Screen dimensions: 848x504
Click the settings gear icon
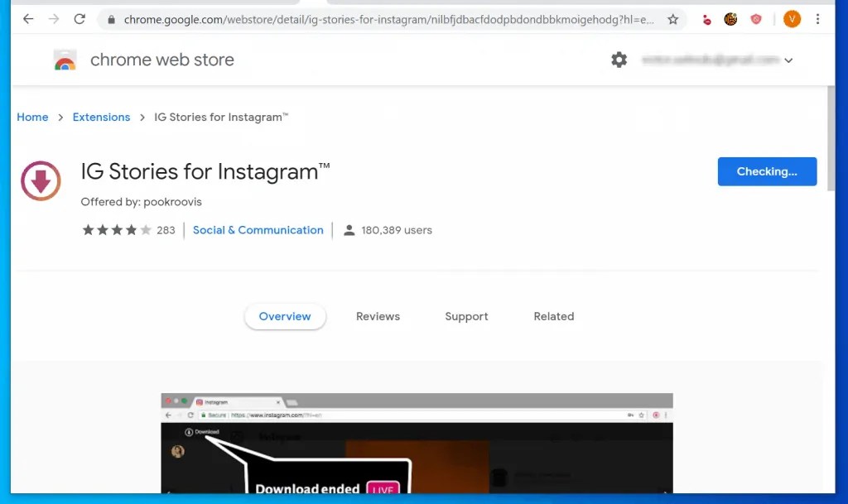[x=619, y=60]
